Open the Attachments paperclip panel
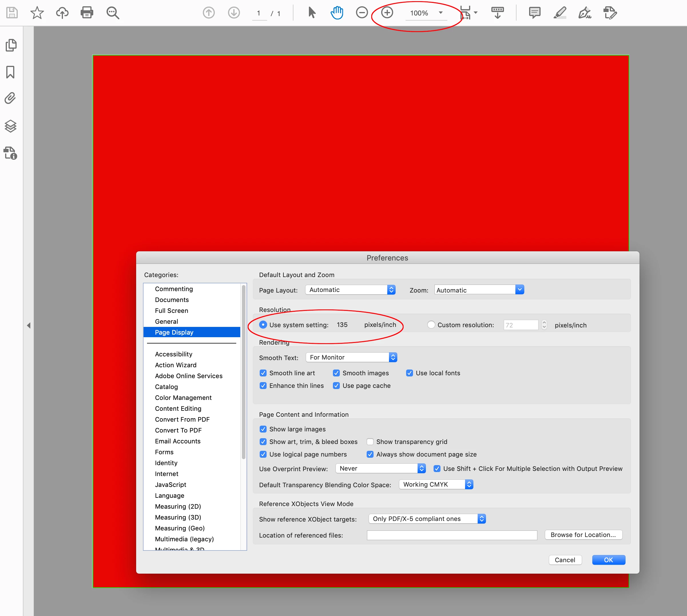This screenshot has width=687, height=616. 11,98
